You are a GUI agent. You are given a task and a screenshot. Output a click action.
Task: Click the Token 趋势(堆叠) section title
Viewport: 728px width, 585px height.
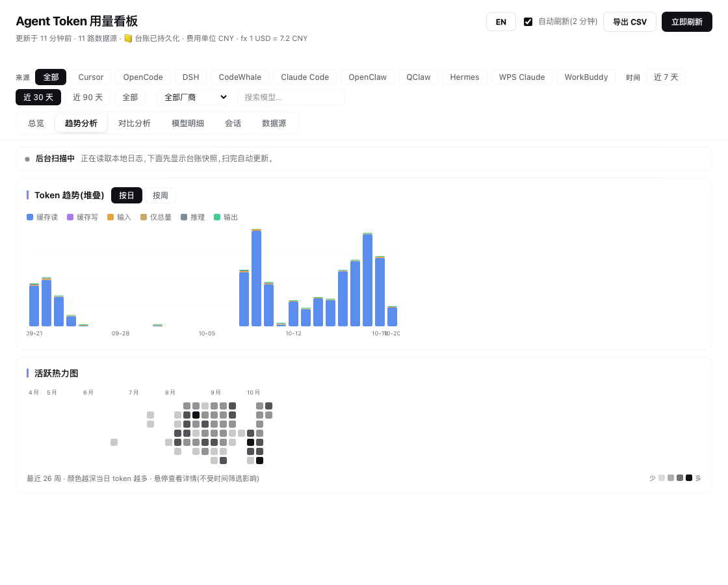coord(69,196)
